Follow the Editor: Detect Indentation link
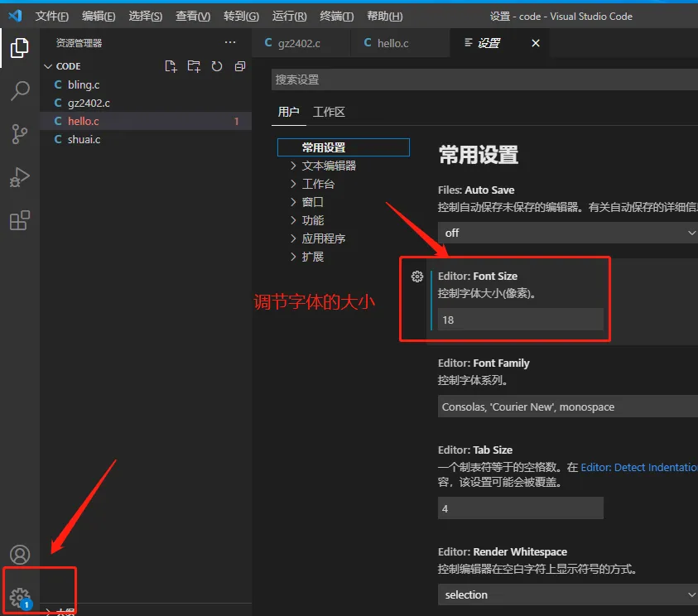The width and height of the screenshot is (698, 616). coord(639,467)
